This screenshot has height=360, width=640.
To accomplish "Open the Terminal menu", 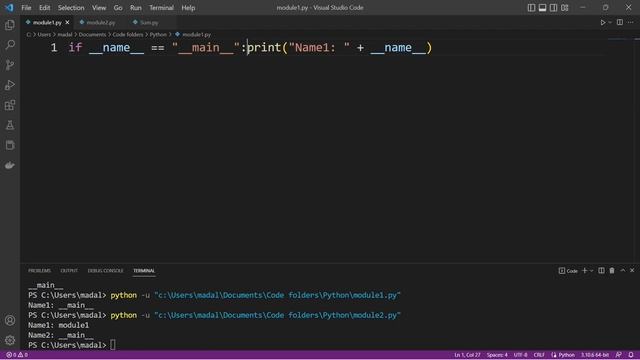I will (x=161, y=8).
